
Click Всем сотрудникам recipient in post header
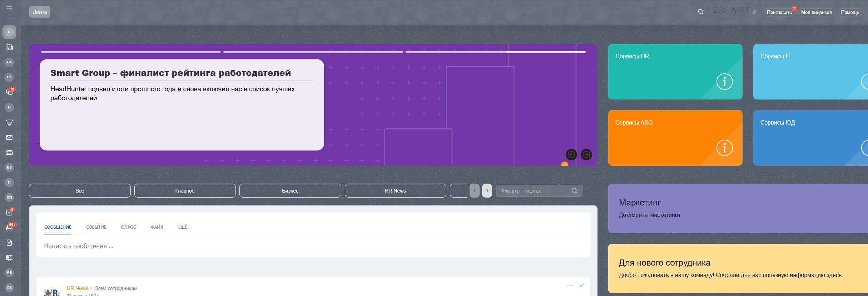[116, 288]
